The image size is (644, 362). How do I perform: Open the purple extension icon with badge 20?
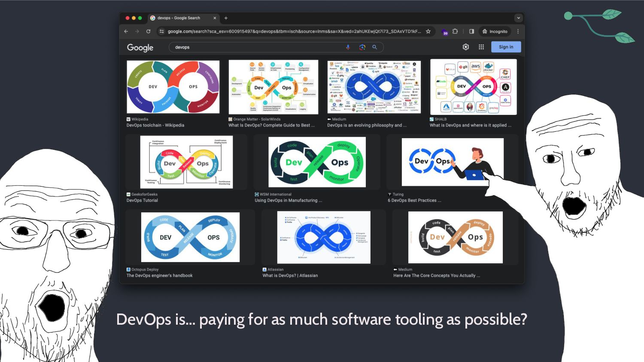[445, 32]
